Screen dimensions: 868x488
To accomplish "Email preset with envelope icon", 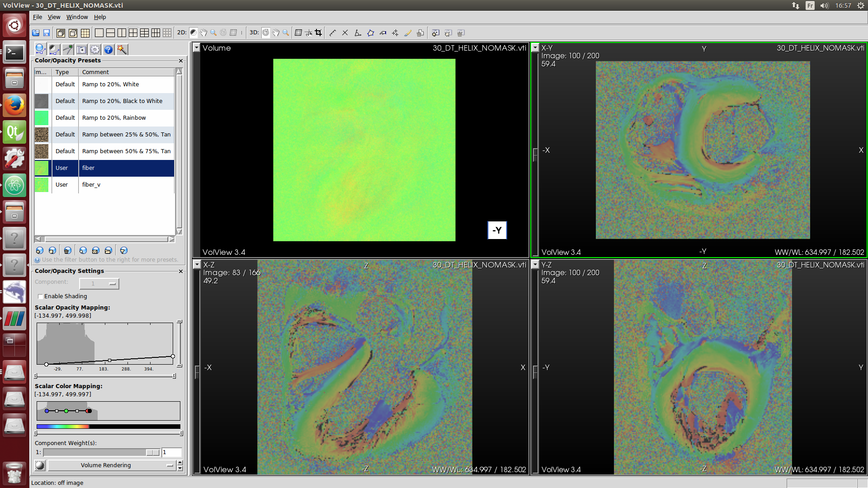I will click(x=95, y=250).
